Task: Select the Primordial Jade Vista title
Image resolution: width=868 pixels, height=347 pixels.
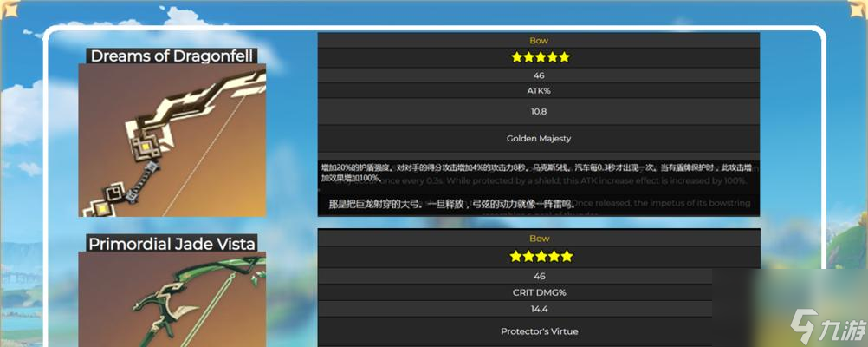Action: tap(172, 244)
